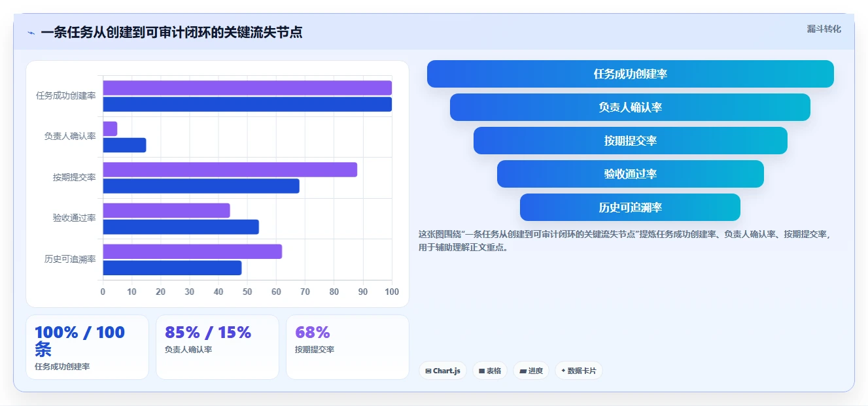Viewport: 868px width, 406px height.
Task: Click the purple bar for 负责人确认率
Action: pyautogui.click(x=110, y=129)
